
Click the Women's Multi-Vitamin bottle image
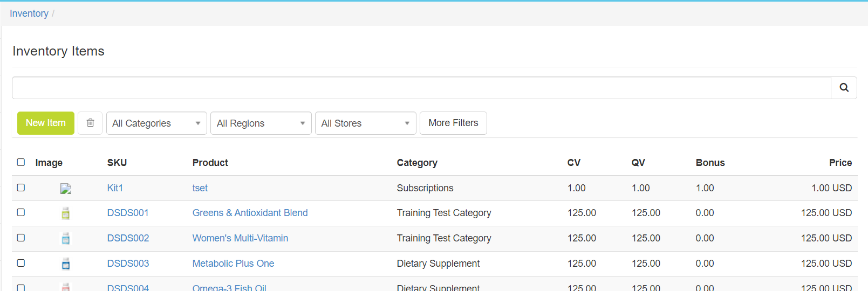click(x=66, y=239)
